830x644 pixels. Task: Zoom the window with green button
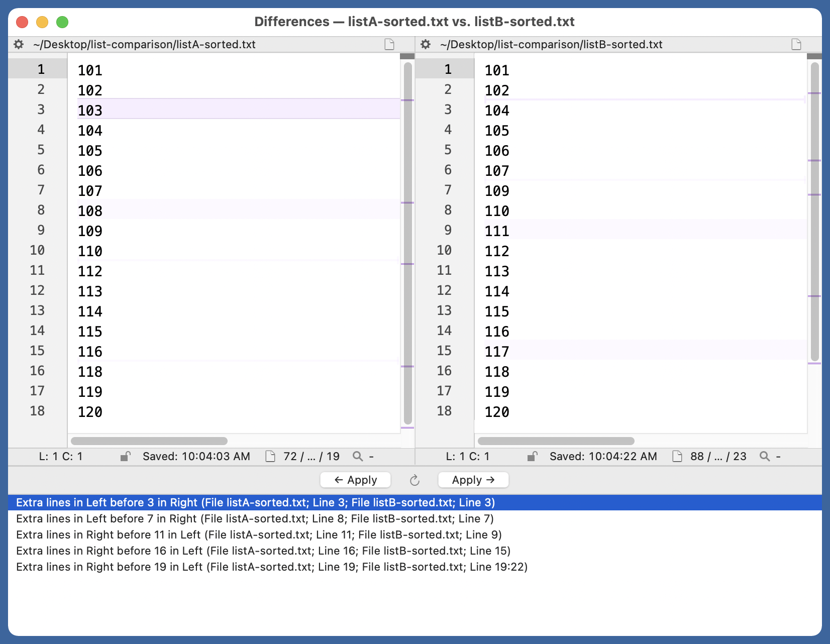click(62, 22)
